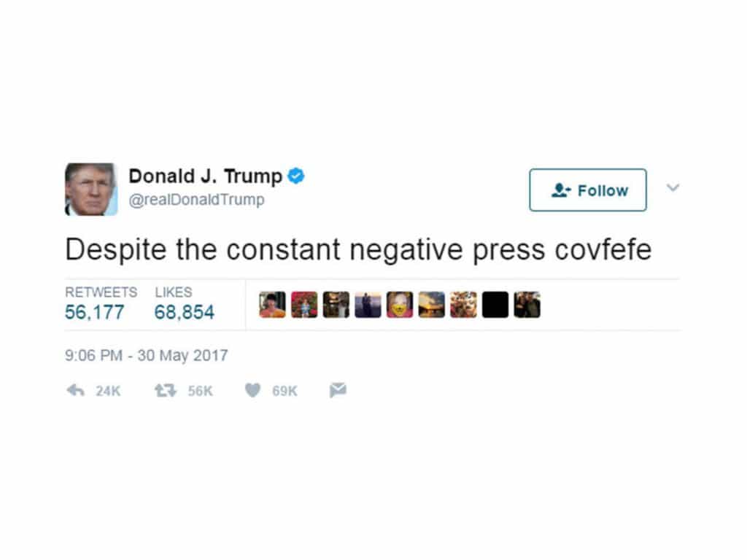
Task: Click the first liker avatar thumbnail
Action: 273,305
